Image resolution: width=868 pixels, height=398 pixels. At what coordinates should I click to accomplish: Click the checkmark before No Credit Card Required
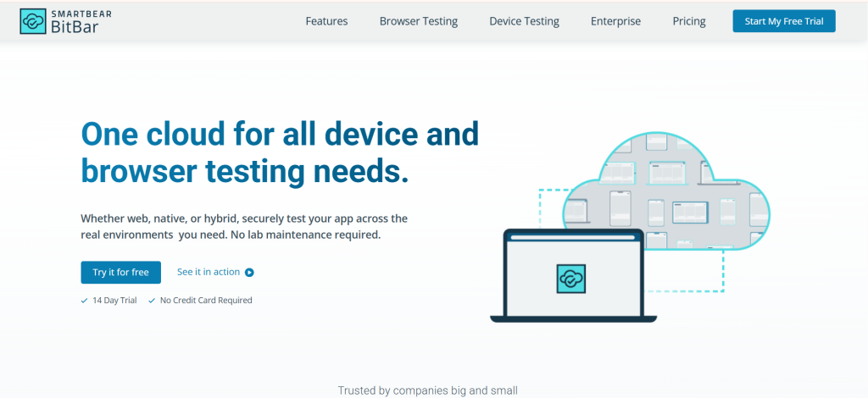152,301
